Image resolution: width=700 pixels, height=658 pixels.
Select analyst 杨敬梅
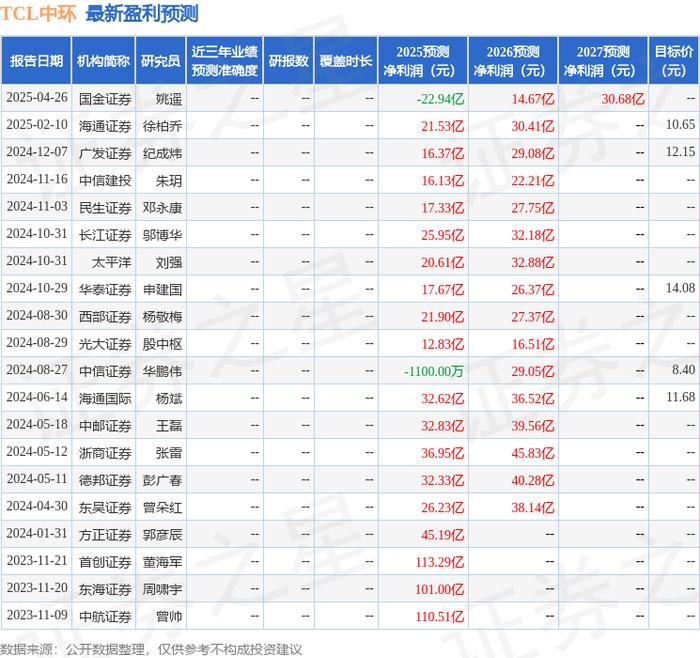(x=162, y=317)
